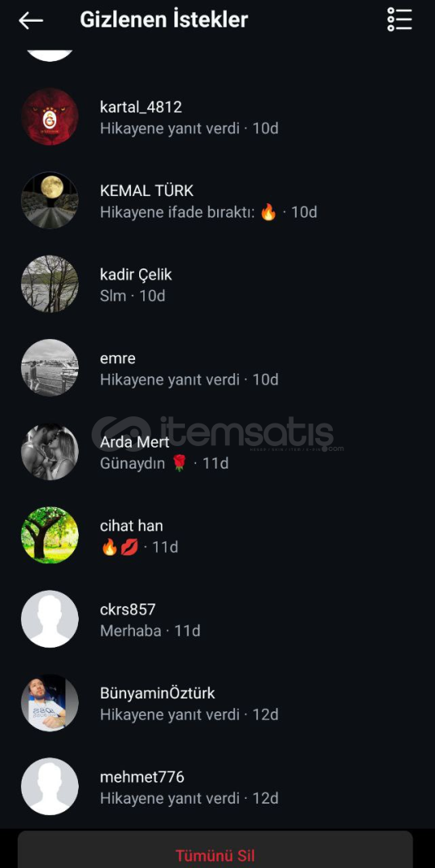Open message request from kartal_4812

217,117
